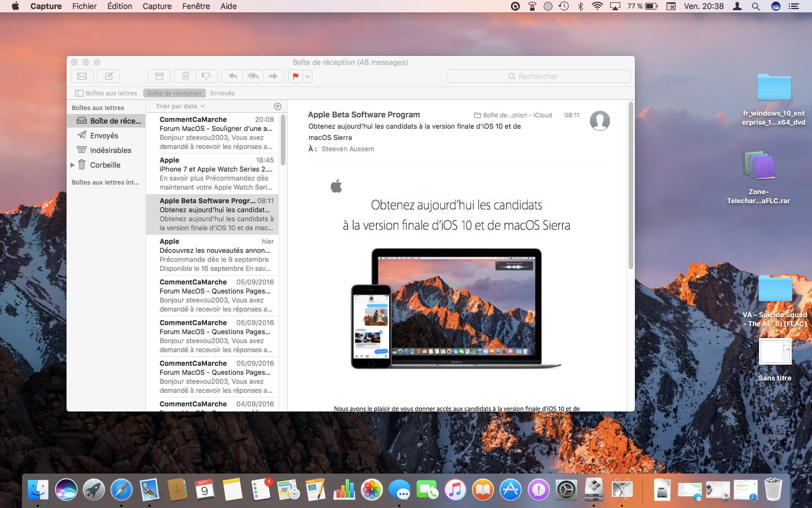Open Siri from the menu bar
The width and height of the screenshot is (812, 508).
[x=776, y=6]
